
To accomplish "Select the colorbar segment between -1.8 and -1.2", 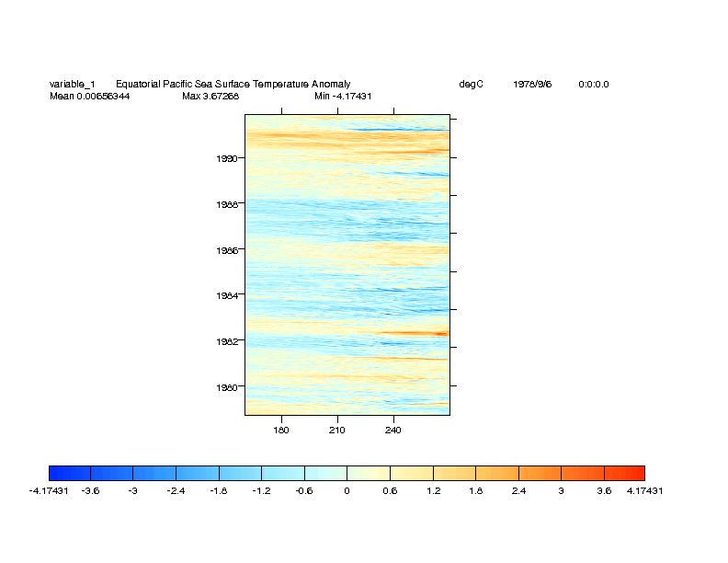I will click(x=240, y=473).
